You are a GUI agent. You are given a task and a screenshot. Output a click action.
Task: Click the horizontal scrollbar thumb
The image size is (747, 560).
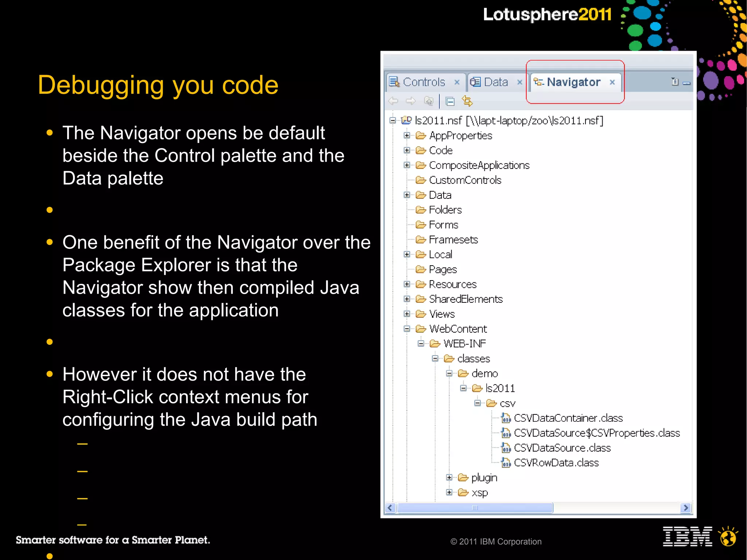tap(475, 508)
